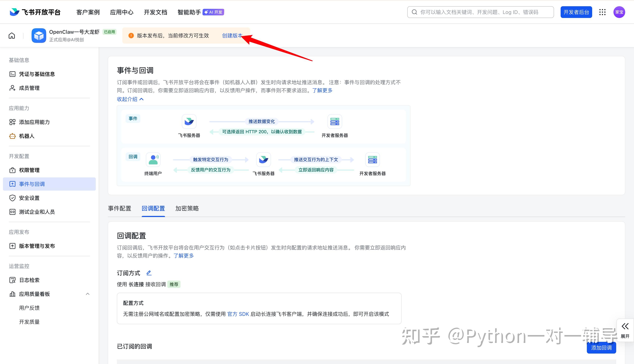Switch to the 加密策略 tab
Viewport: 634px width, 364px height.
point(187,209)
